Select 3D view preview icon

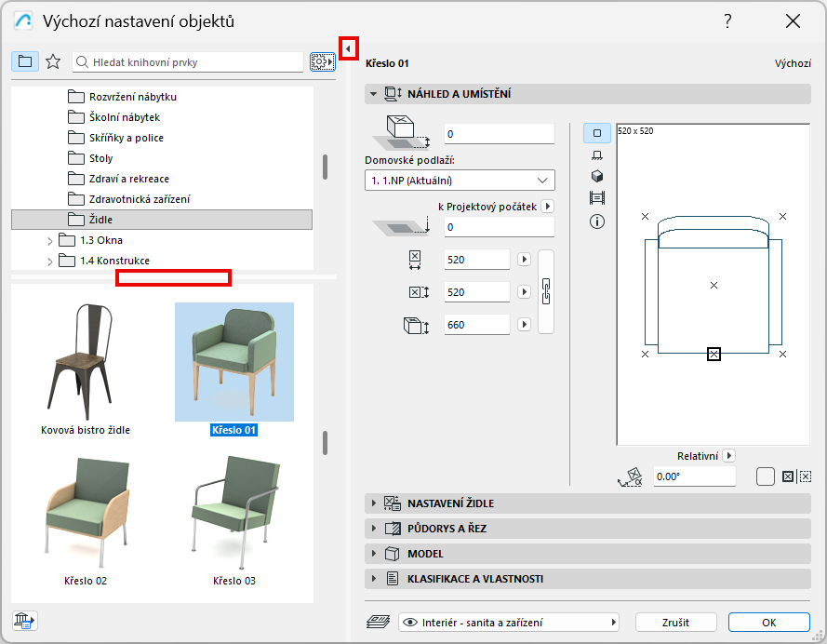tap(597, 177)
